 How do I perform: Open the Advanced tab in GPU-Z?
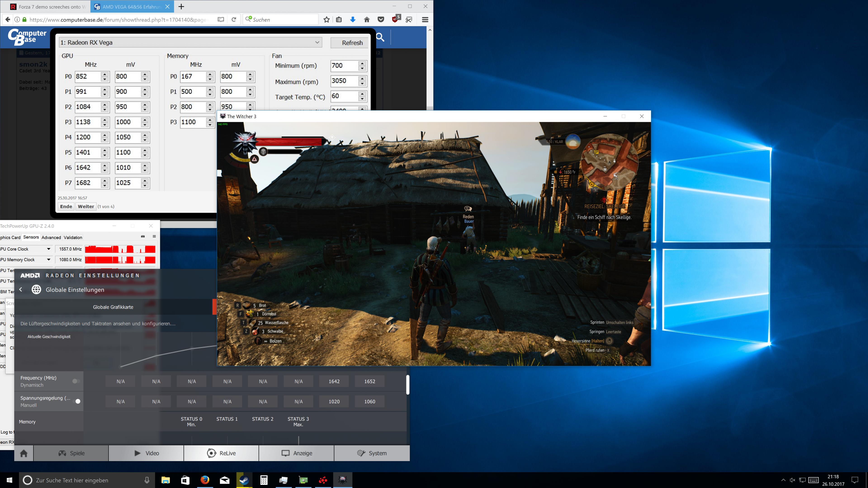click(x=51, y=237)
